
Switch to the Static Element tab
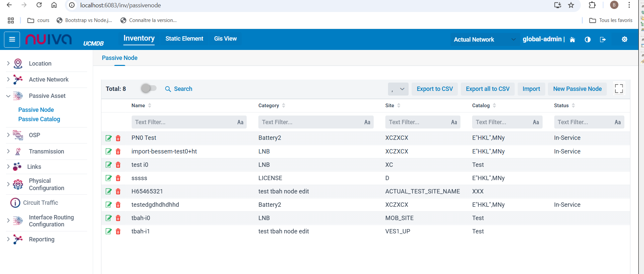pyautogui.click(x=184, y=39)
